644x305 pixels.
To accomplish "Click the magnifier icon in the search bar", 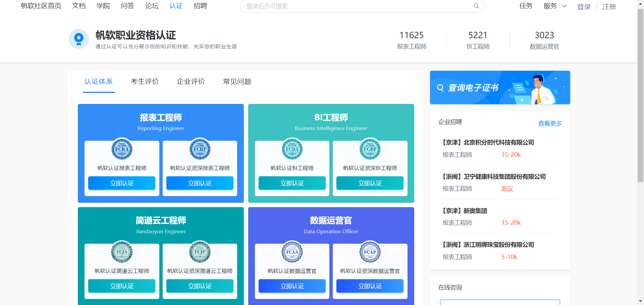I will point(476,6).
